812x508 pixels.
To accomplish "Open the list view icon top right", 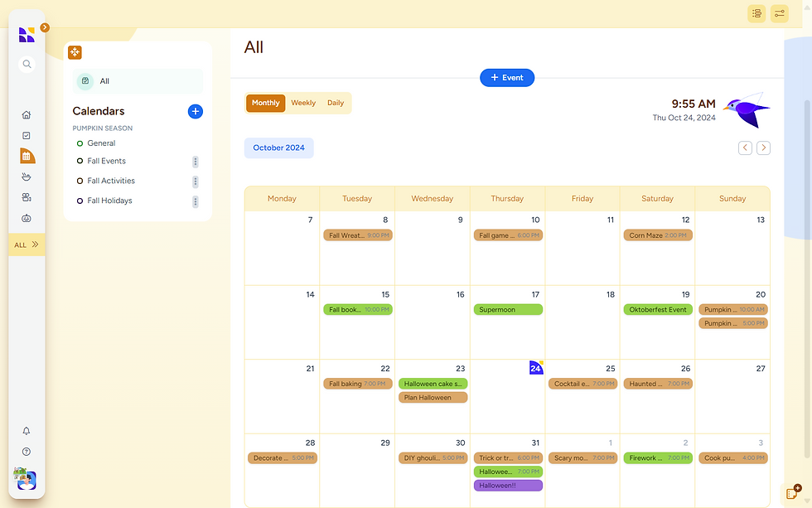I will pos(756,13).
